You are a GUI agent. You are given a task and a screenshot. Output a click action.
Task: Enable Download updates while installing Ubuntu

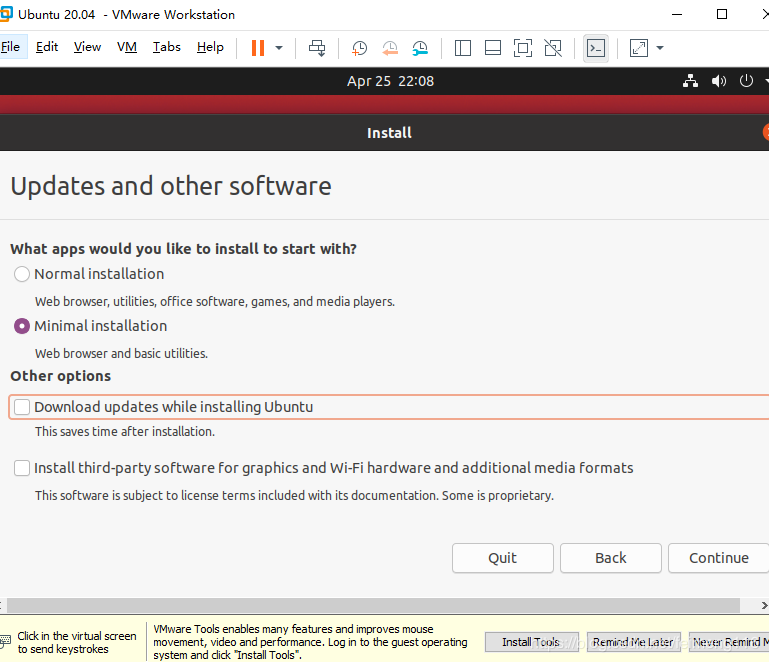(x=22, y=407)
